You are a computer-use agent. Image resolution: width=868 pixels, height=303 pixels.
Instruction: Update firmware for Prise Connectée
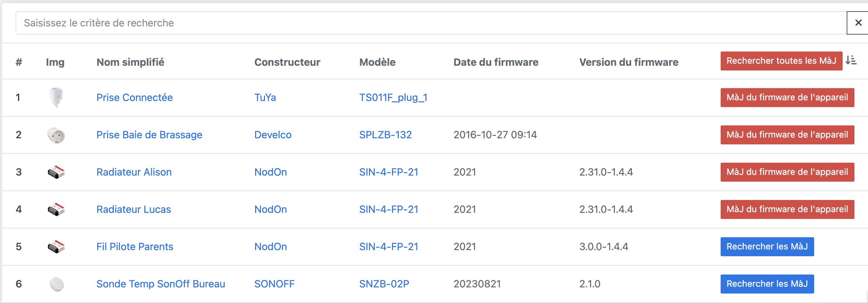click(787, 98)
